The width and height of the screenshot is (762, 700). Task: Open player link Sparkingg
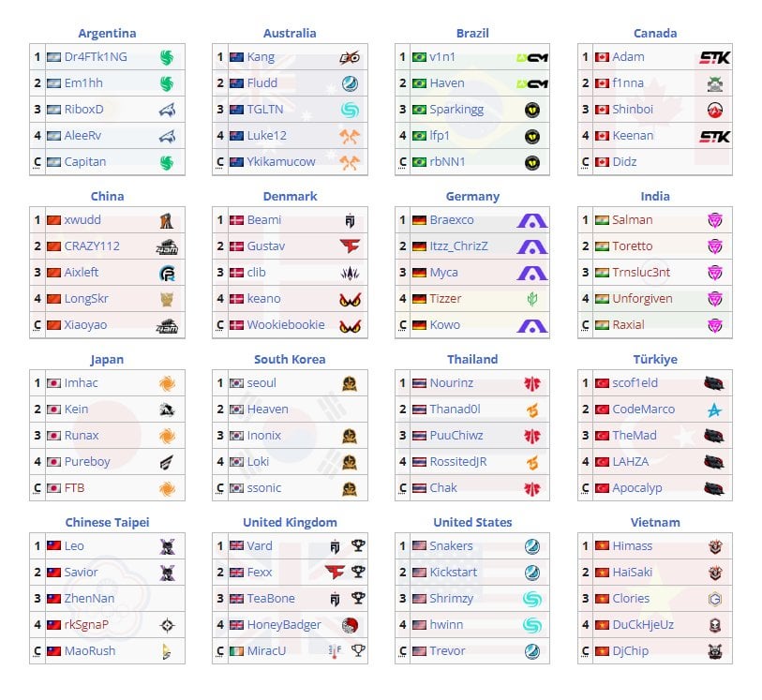click(x=456, y=110)
